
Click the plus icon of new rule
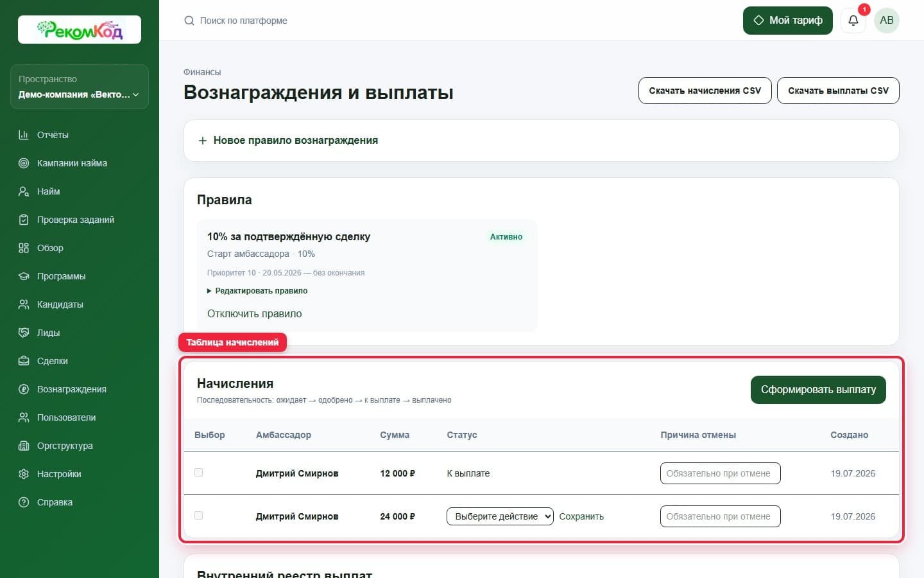(x=203, y=141)
